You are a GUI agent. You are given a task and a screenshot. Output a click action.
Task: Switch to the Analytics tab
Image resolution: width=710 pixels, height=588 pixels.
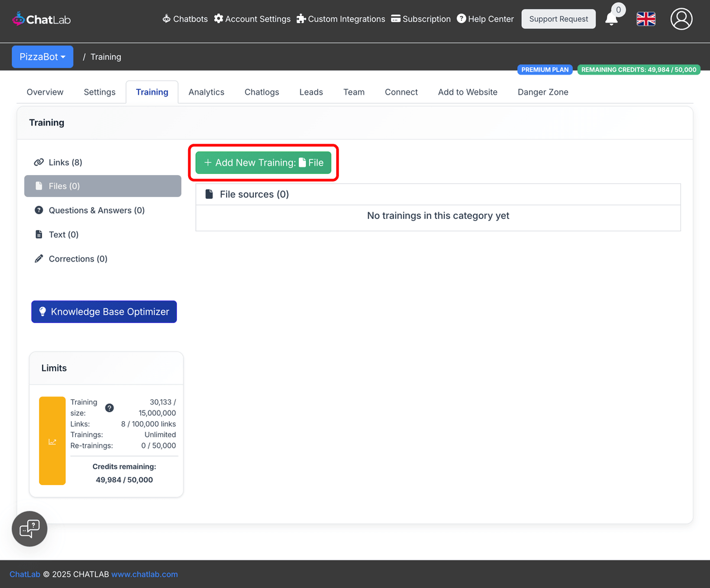(206, 92)
